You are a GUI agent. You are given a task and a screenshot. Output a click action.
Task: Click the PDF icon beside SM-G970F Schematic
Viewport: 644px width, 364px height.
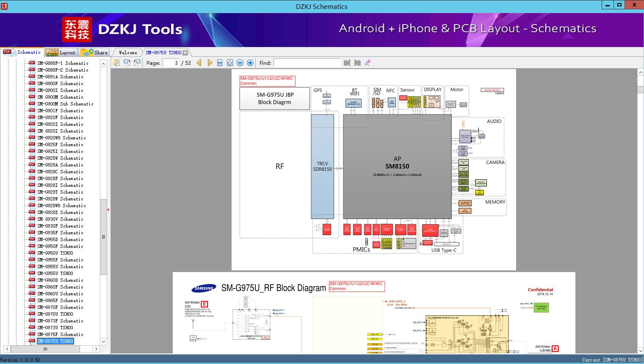pyautogui.click(x=32, y=307)
